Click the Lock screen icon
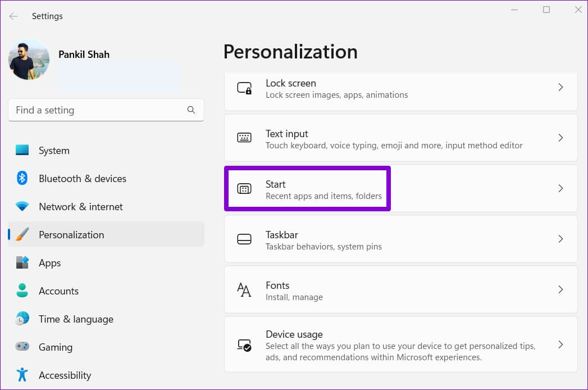Image resolution: width=588 pixels, height=390 pixels. click(244, 88)
